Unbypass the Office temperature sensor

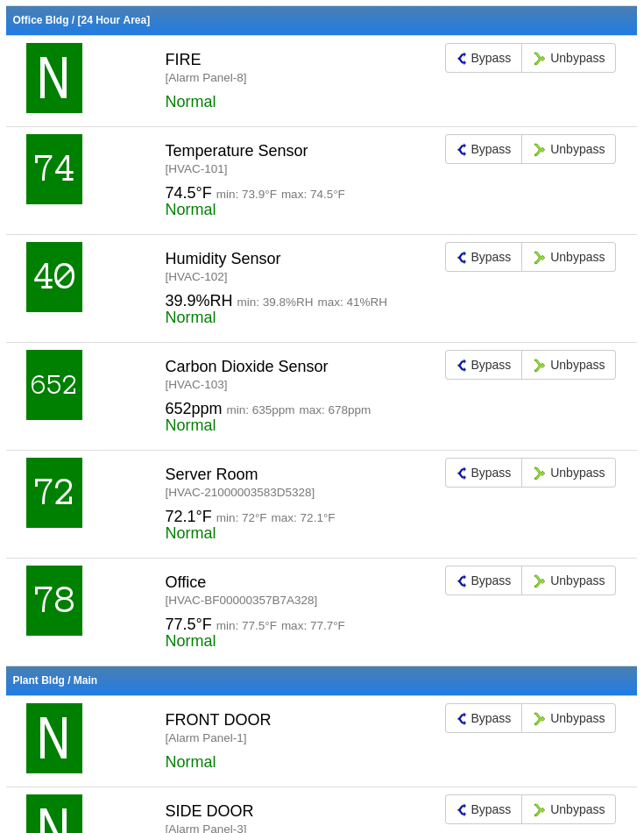(569, 580)
